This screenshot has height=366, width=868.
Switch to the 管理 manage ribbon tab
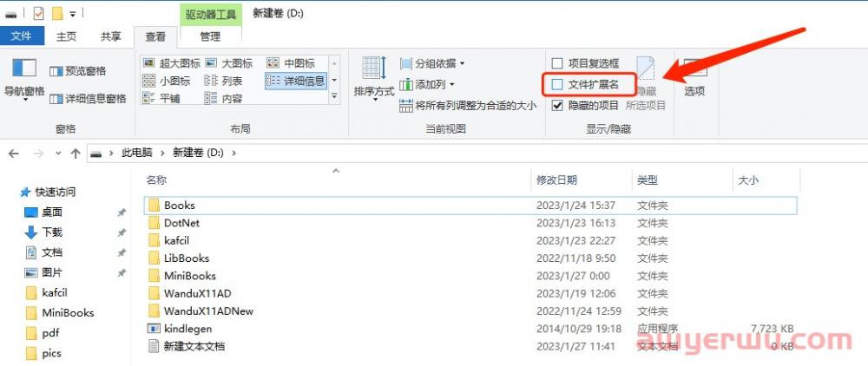(x=210, y=36)
